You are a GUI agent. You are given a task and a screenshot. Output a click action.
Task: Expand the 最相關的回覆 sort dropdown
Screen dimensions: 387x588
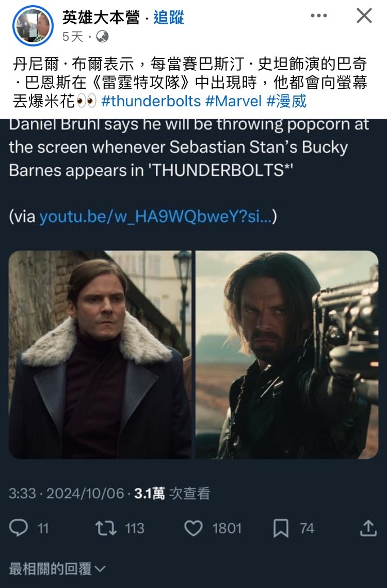[57, 569]
